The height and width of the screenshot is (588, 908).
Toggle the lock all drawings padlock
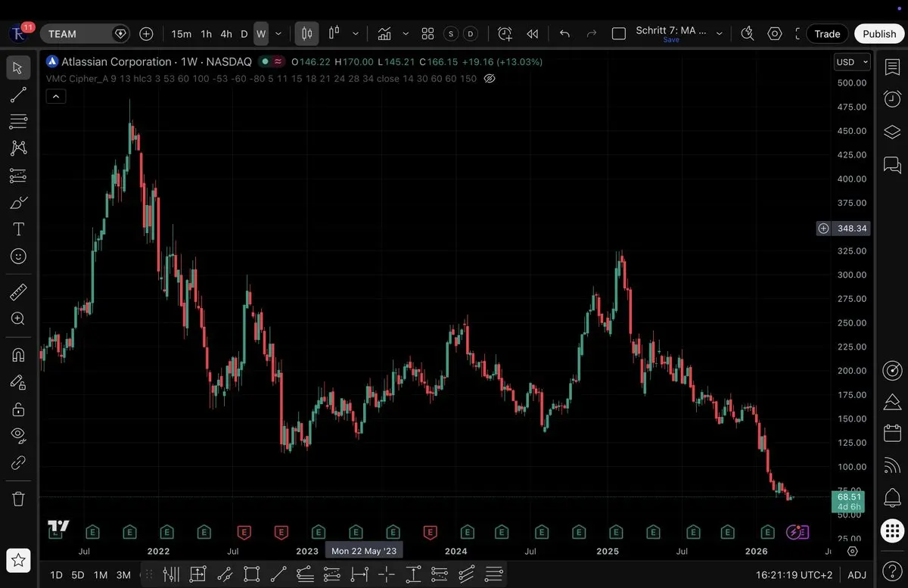click(18, 409)
